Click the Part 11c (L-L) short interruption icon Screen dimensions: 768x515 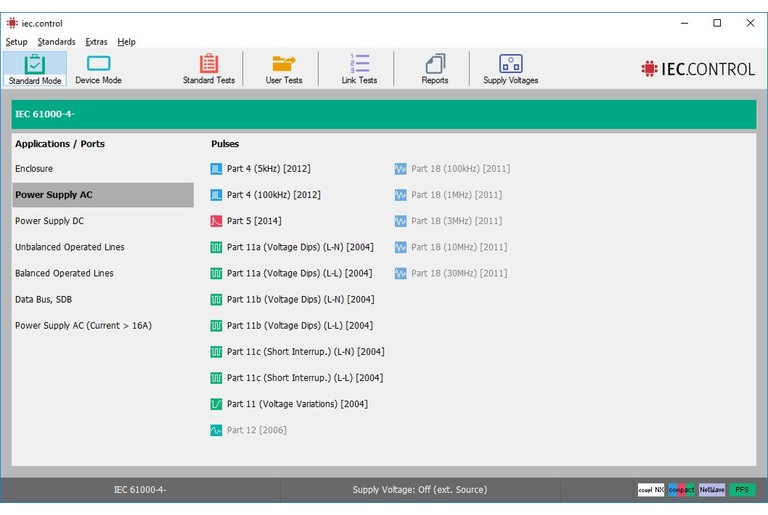(x=216, y=378)
